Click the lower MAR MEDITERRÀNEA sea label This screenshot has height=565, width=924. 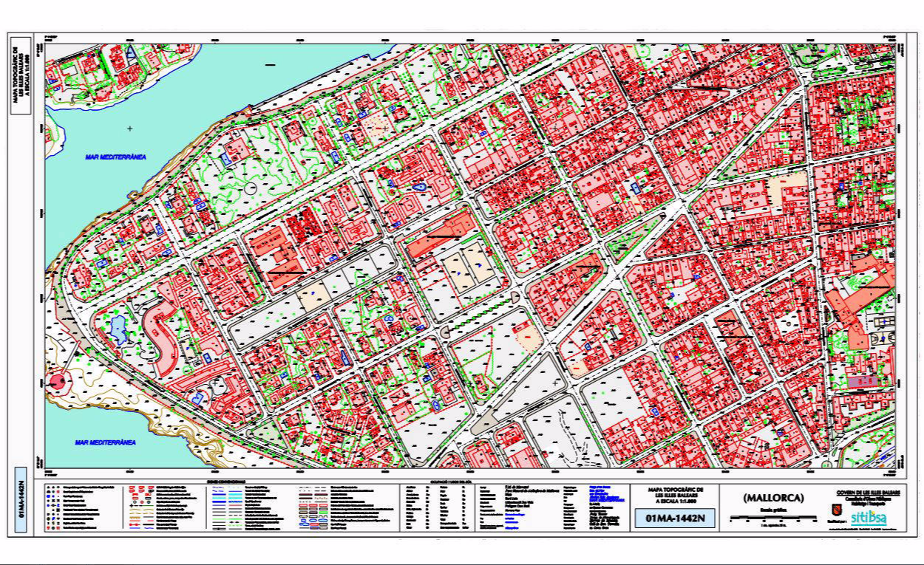tap(106, 442)
